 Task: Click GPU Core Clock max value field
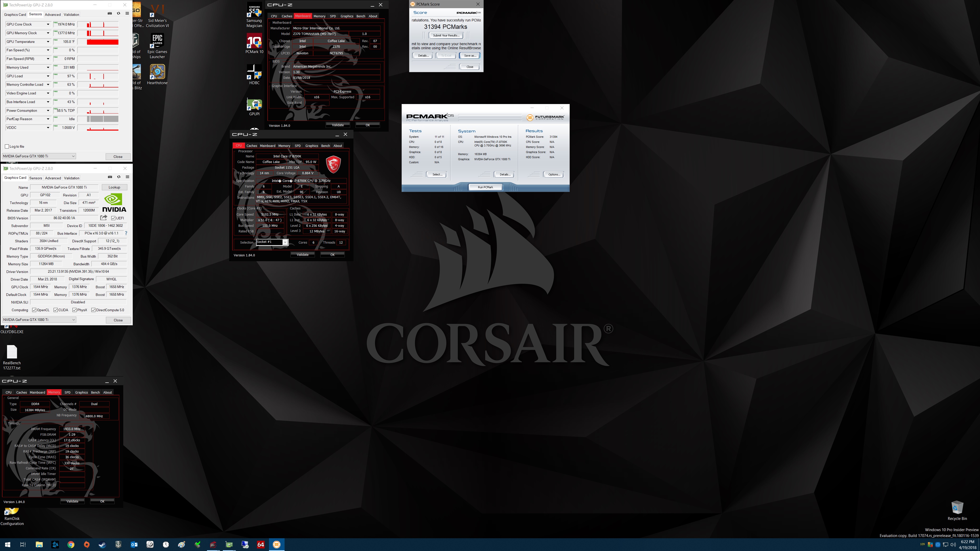click(x=64, y=24)
